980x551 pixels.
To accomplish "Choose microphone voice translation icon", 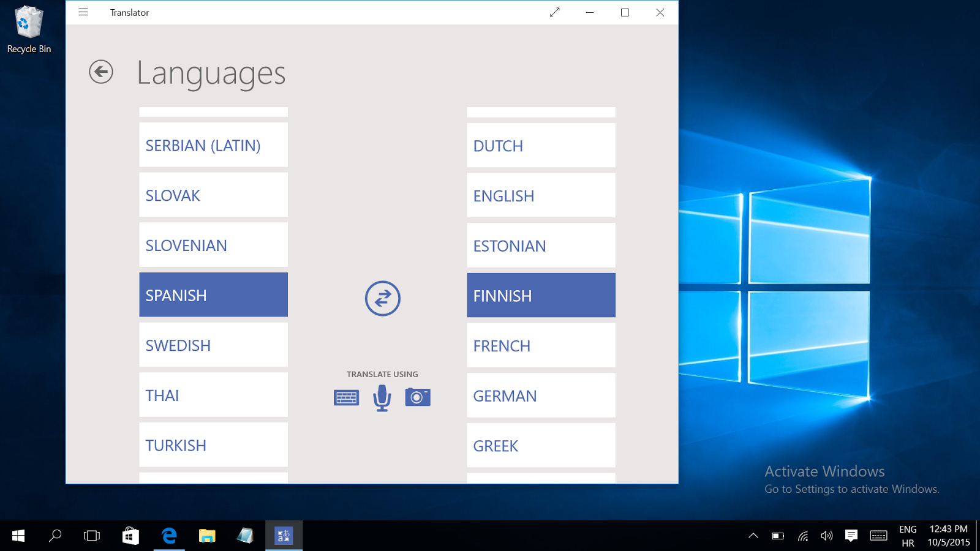I will [382, 398].
